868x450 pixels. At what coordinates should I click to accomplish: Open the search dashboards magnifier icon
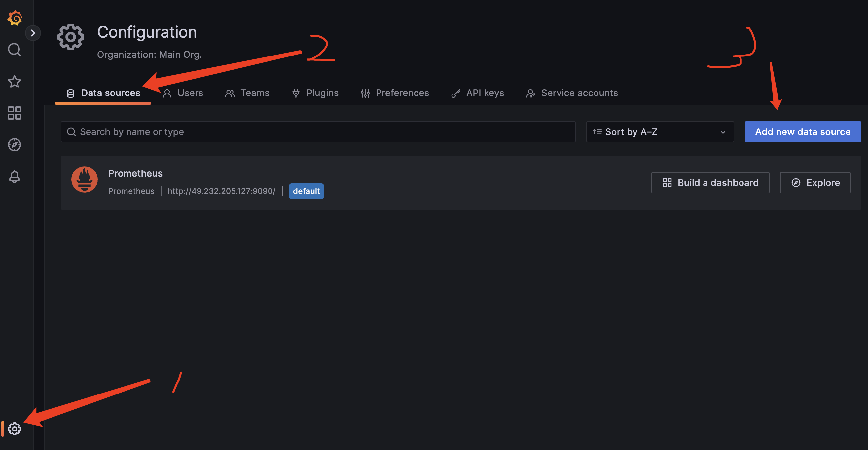[x=15, y=50]
